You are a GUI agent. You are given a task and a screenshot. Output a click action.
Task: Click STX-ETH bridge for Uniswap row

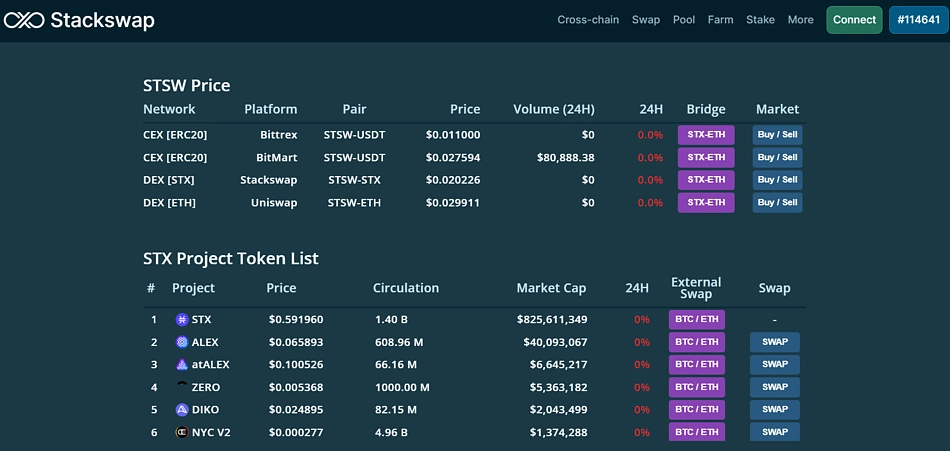[706, 202]
